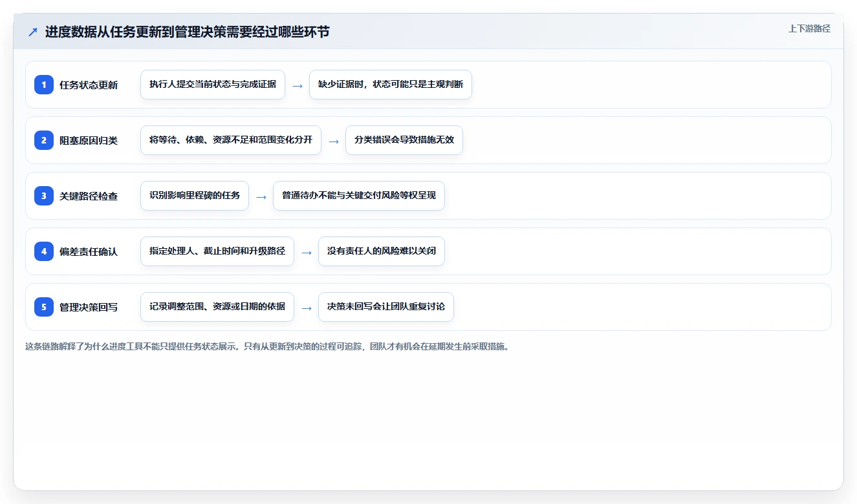857x504 pixels.
Task: Select the 决策未回写会让团队重复讨论 box
Action: (x=386, y=307)
